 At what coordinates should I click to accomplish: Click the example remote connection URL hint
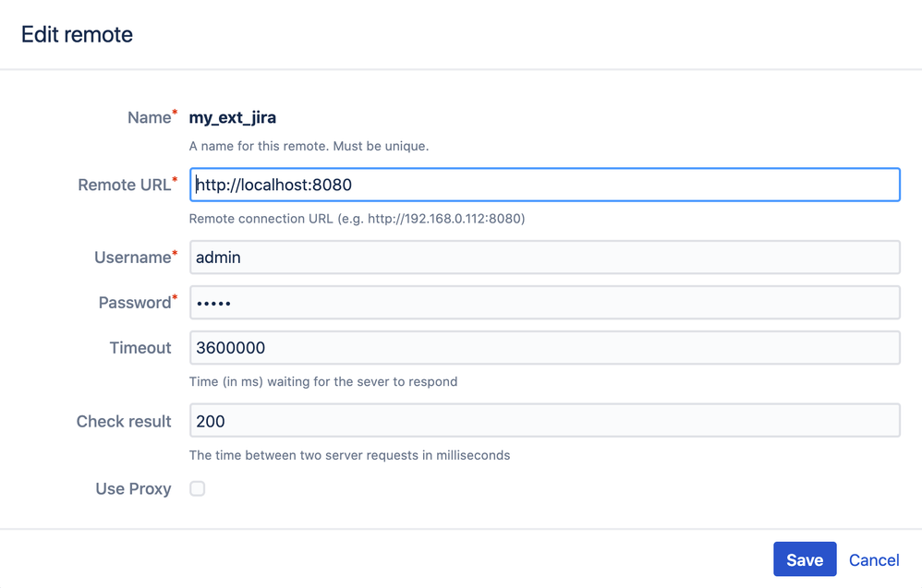click(x=357, y=219)
